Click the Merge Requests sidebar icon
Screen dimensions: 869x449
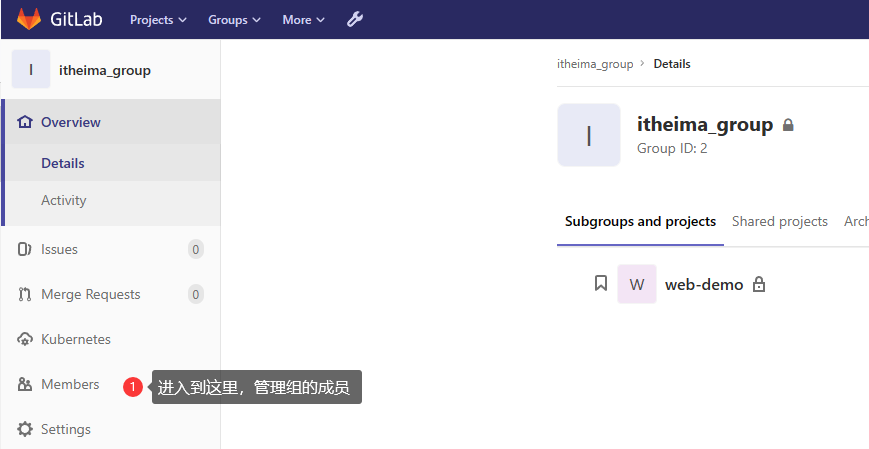click(24, 294)
